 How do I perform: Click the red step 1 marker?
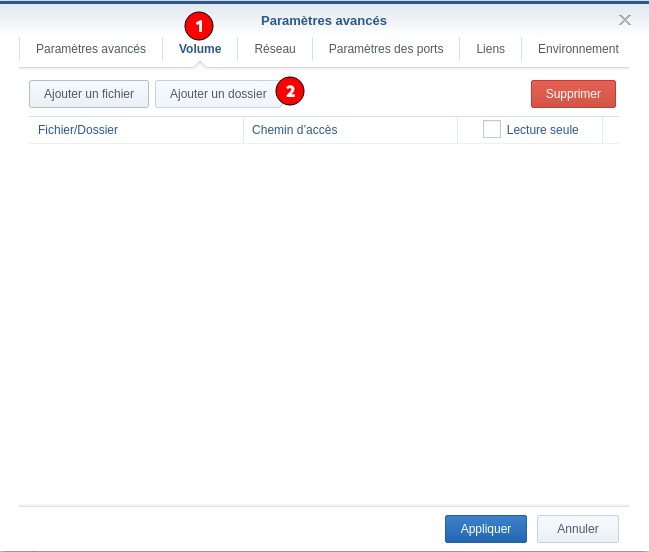coord(199,26)
